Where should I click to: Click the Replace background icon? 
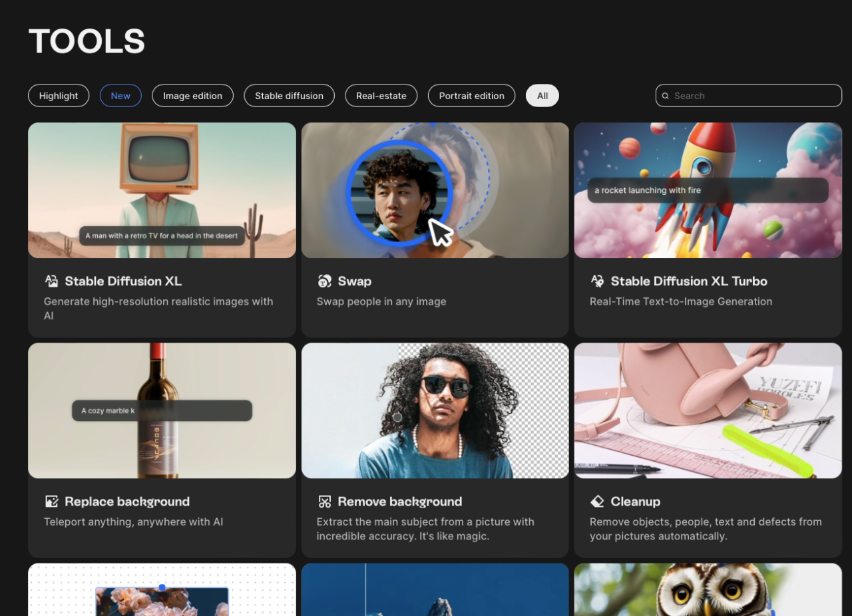point(51,502)
